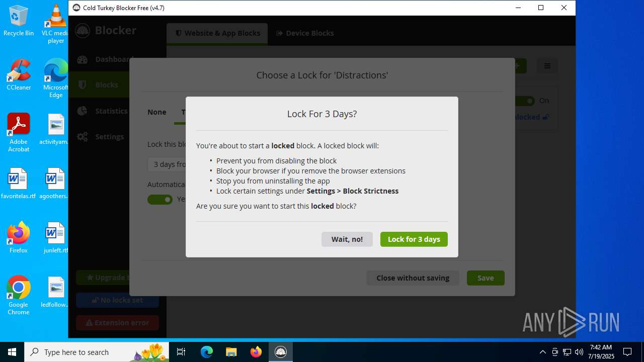Screen dimensions: 644x362
Task: Open File Explorer from the taskbar
Action: pyautogui.click(x=231, y=352)
